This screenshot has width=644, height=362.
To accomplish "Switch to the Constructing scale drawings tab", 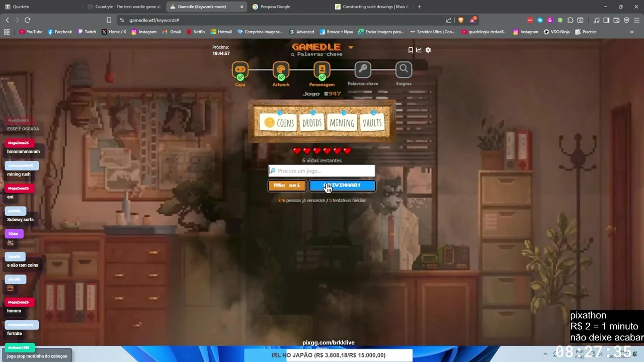I will (x=371, y=7).
